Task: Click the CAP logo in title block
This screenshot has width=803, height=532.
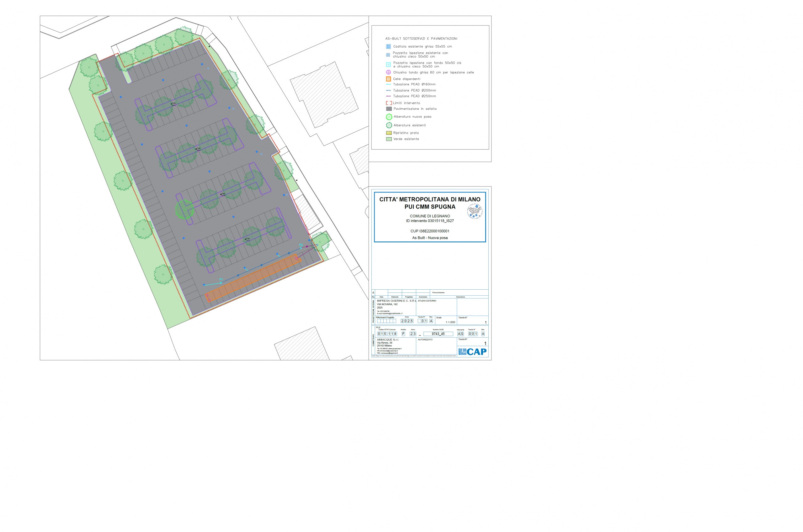Action: tap(472, 351)
